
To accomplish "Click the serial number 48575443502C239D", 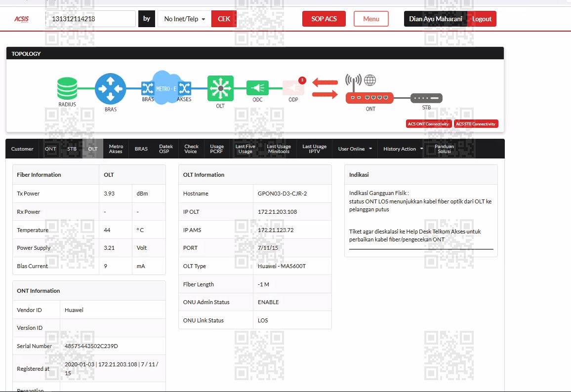I will point(91,346).
